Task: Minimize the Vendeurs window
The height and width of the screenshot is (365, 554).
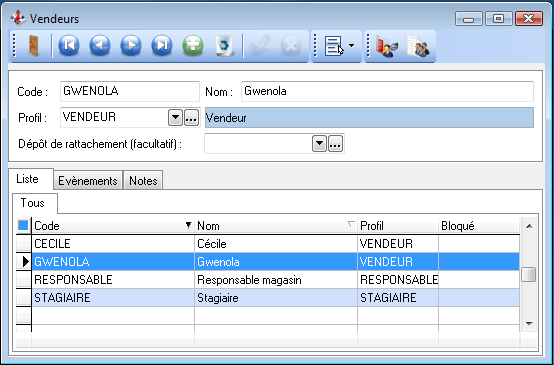Action: (468, 19)
